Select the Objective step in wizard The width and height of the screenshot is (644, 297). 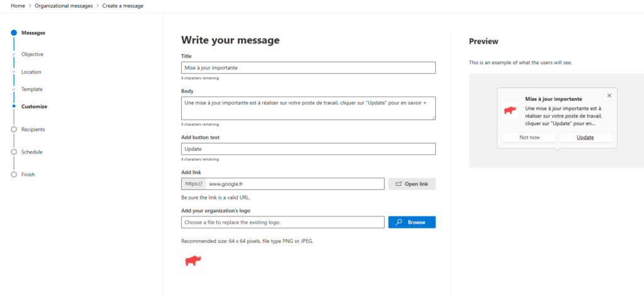pos(32,54)
